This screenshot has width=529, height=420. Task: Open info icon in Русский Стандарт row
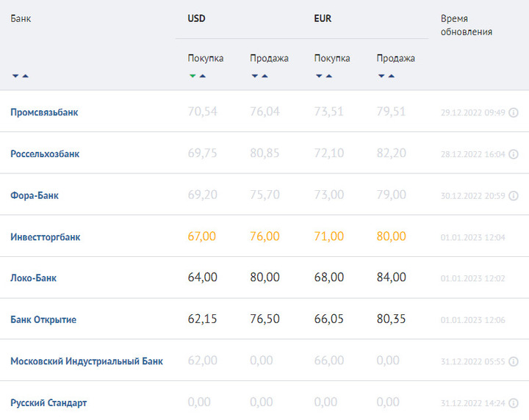[514, 403]
